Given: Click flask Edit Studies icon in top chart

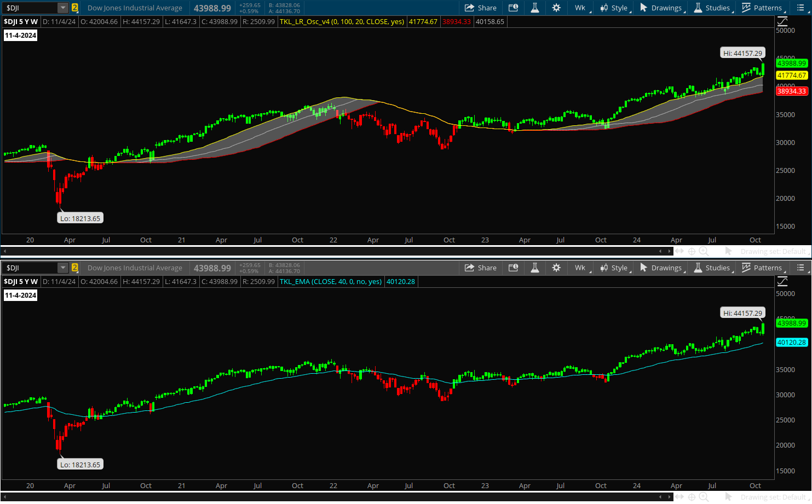Looking at the screenshot, I should click(535, 8).
